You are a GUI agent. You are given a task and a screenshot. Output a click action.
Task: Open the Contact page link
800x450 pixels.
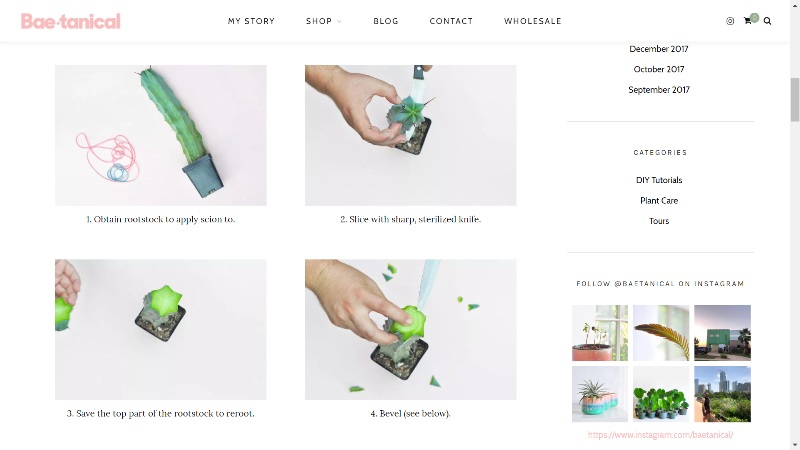[451, 21]
